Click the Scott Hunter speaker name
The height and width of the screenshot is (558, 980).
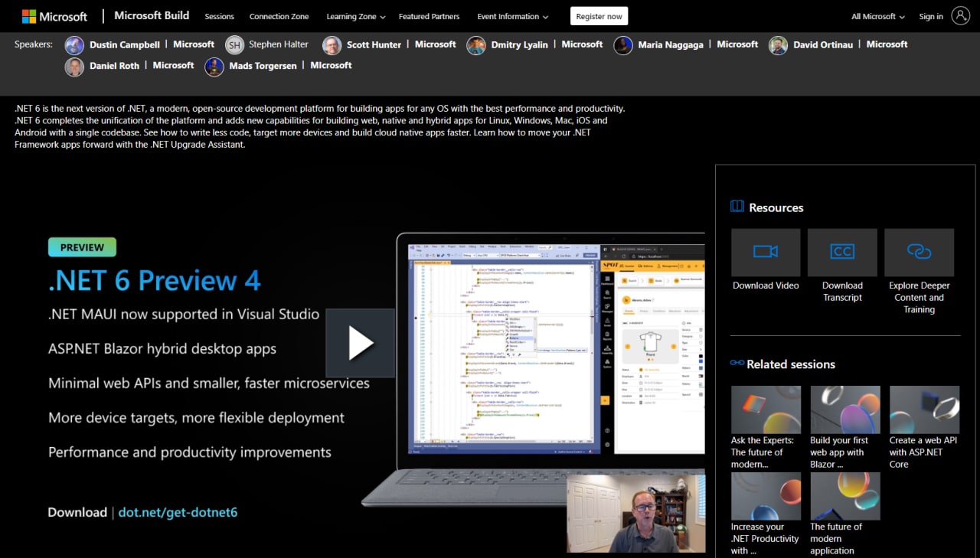pos(374,45)
